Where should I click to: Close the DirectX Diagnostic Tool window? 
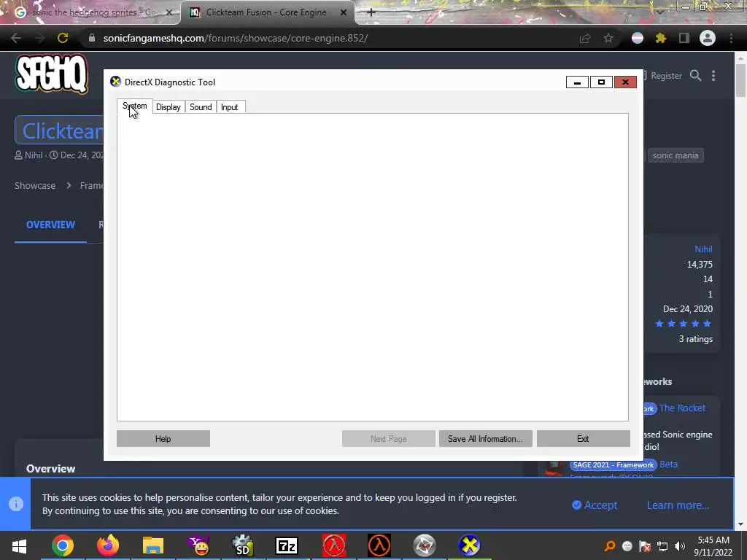tap(625, 82)
